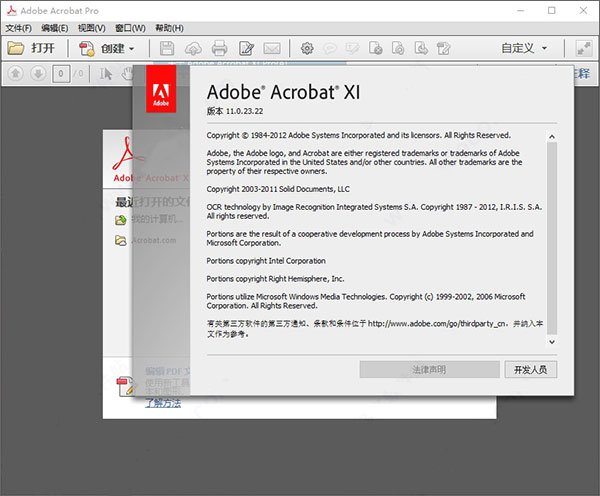The image size is (600, 496).
Task: Click the gear preferences icon
Action: (307, 48)
